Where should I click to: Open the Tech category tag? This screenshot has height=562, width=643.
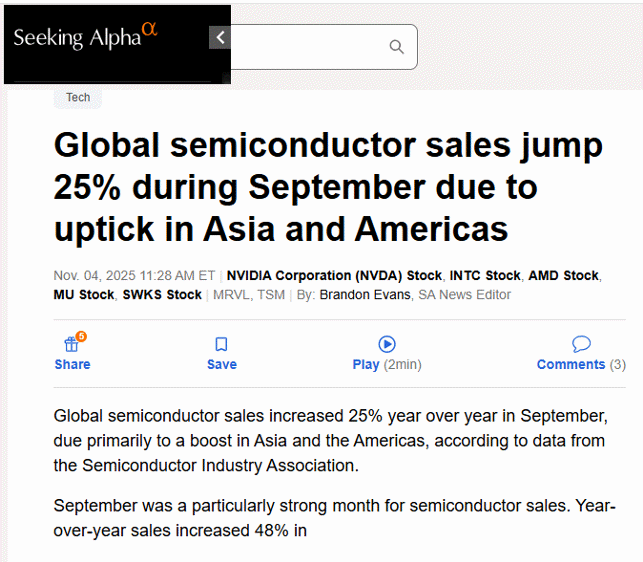click(78, 97)
